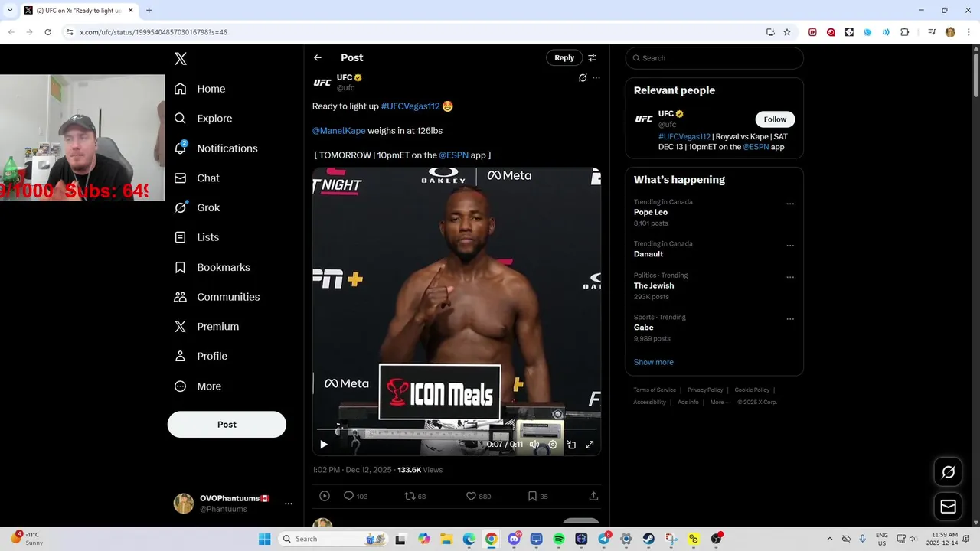This screenshot has height=551, width=980.
Task: Open video settings gear
Action: pos(553,445)
